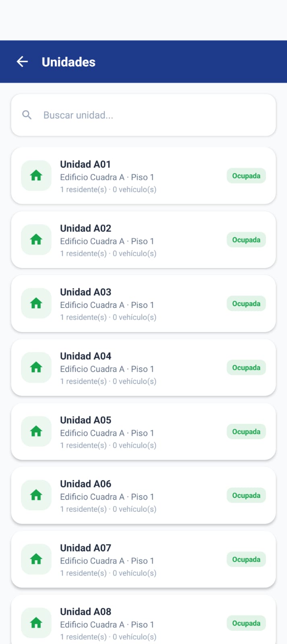The height and width of the screenshot is (644, 287).
Task: Select the house icon for Unidad A03
Action: pyautogui.click(x=36, y=303)
